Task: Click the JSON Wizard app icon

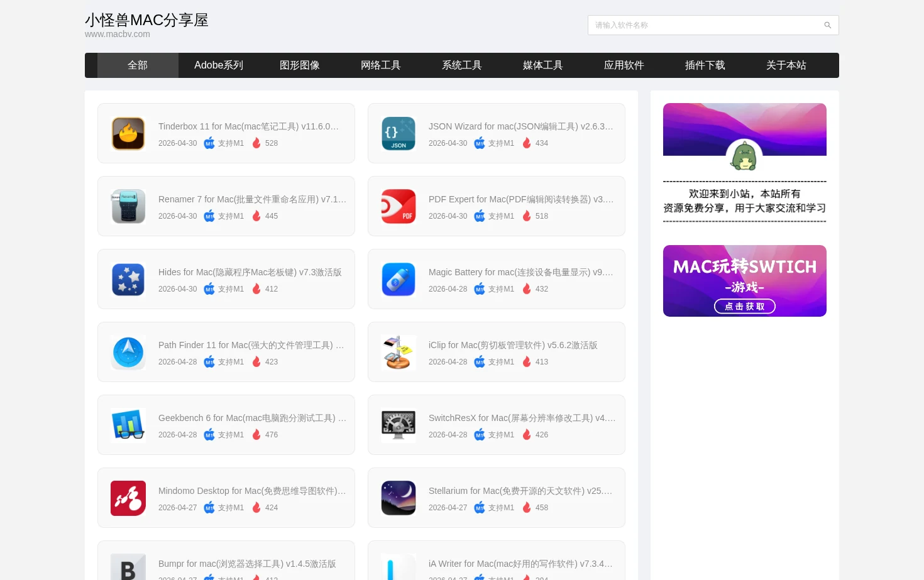Action: 399,133
